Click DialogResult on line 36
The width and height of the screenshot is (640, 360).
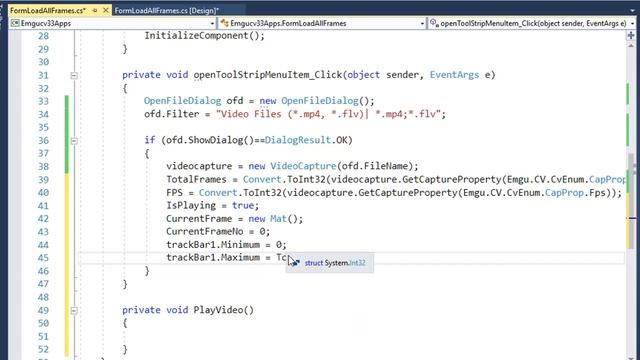coord(298,140)
